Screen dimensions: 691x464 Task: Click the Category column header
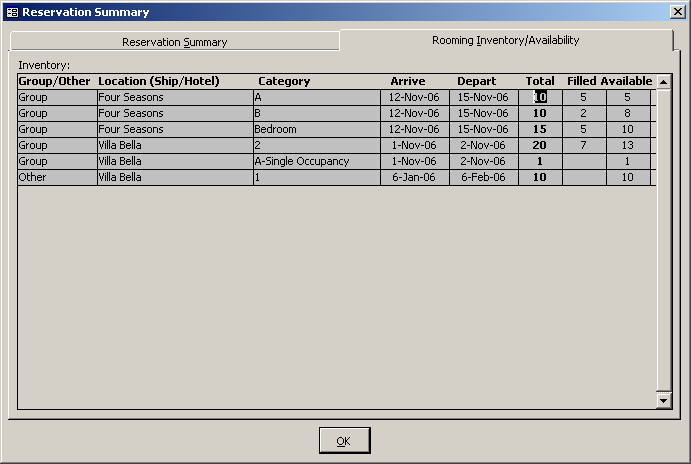284,81
